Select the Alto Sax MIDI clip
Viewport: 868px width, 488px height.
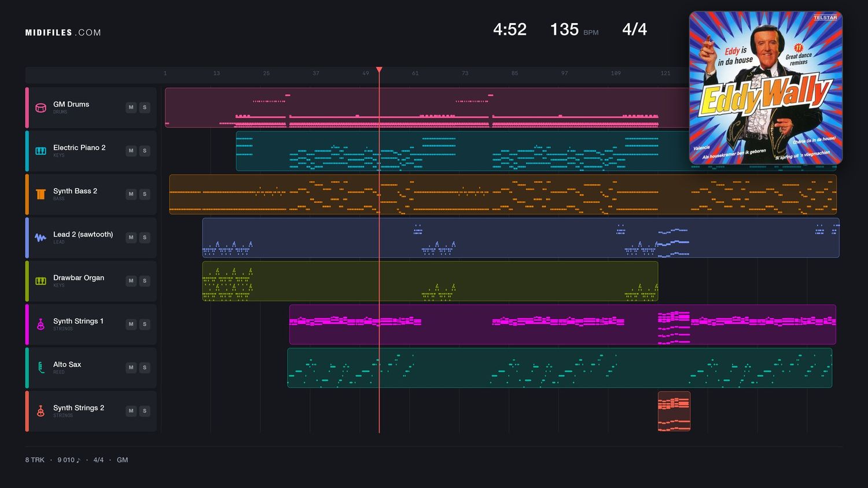click(x=560, y=368)
